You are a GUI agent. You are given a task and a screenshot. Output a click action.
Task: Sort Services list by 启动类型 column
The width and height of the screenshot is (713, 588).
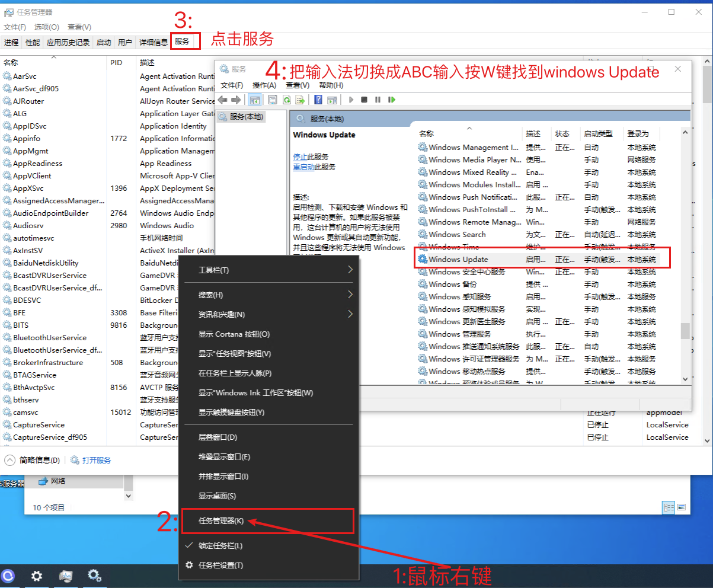click(602, 133)
